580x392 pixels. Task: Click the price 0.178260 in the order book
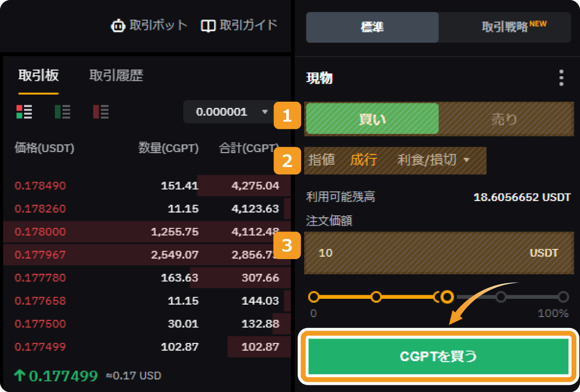40,209
